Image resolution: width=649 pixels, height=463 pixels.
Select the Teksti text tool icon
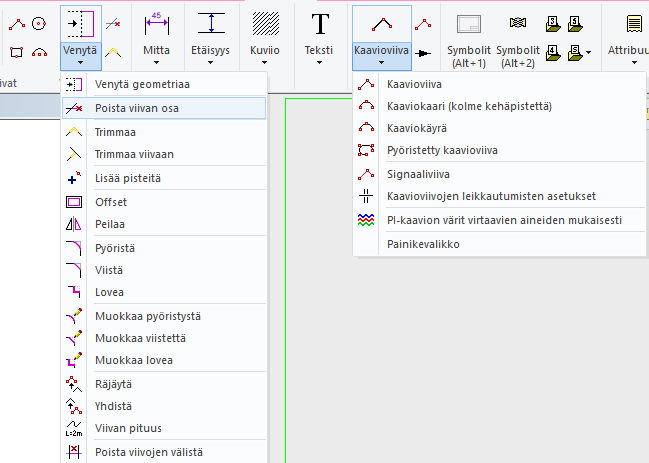pos(320,24)
